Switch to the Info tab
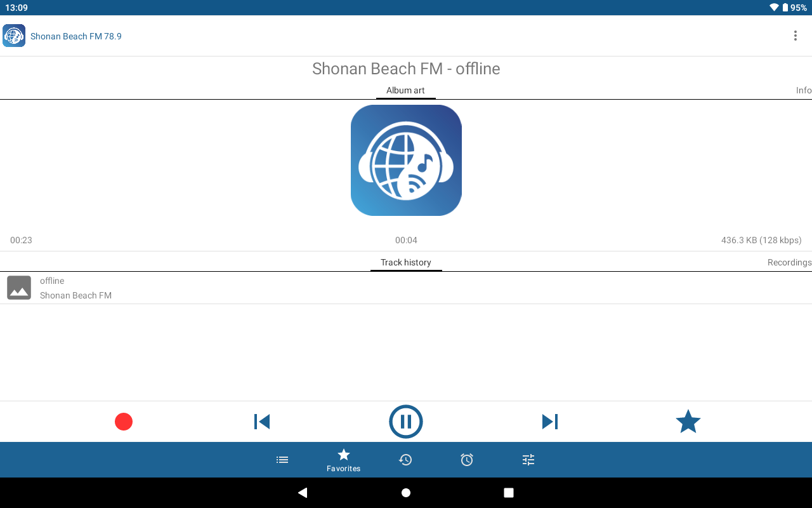This screenshot has height=508, width=812. 804,90
